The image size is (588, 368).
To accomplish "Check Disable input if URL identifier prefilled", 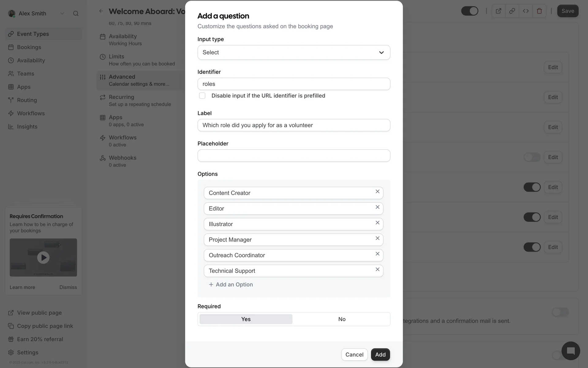I will point(202,96).
